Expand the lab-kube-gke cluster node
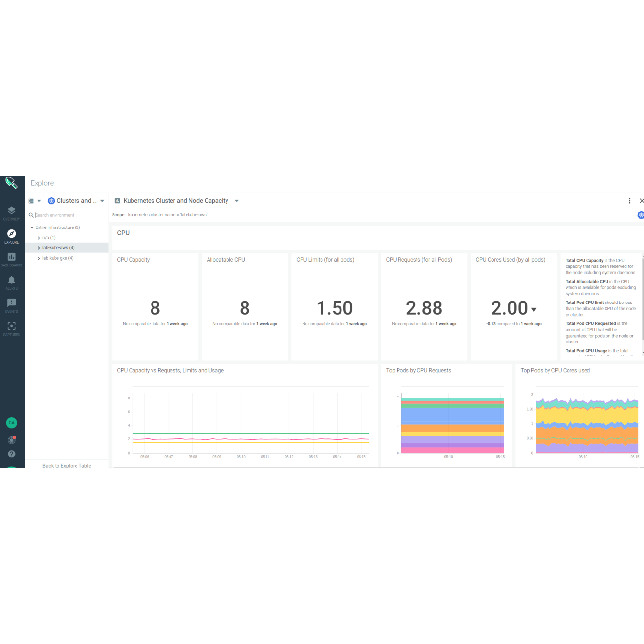644x644 pixels. [x=39, y=258]
